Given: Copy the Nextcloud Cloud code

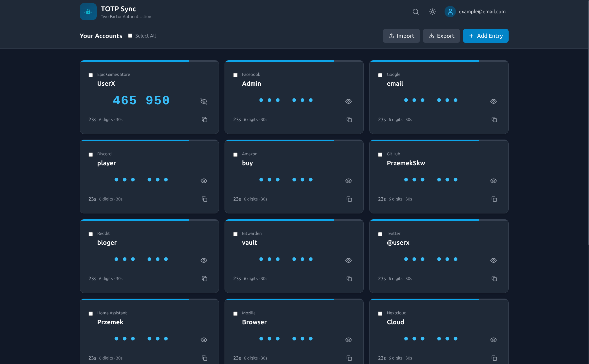Looking at the screenshot, I should pyautogui.click(x=494, y=358).
